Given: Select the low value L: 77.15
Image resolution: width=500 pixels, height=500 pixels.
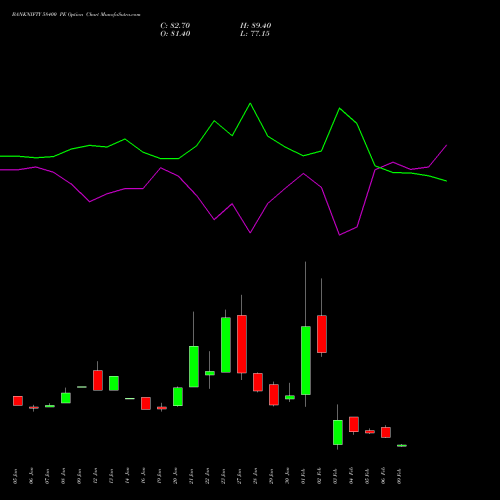Looking at the screenshot, I should coord(255,34).
